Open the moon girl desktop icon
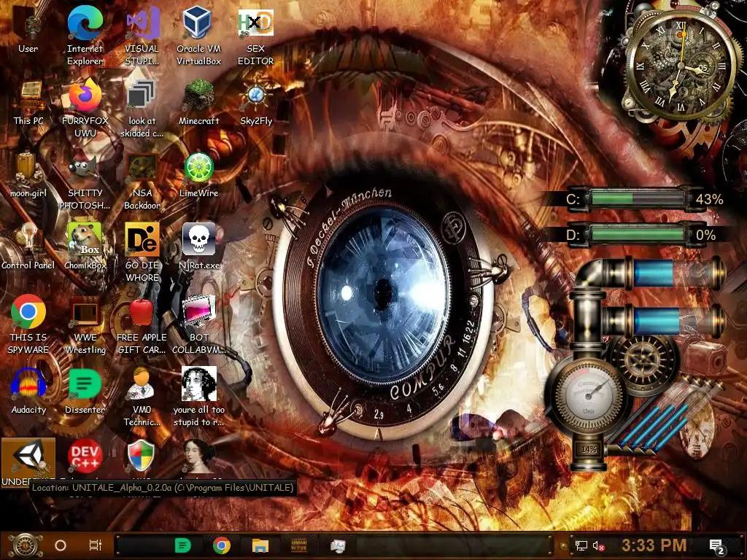Viewport: 747px width, 560px height. 28,174
